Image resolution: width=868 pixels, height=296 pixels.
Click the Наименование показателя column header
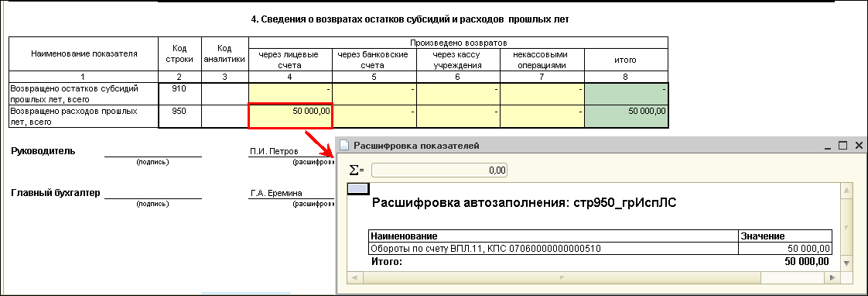click(x=84, y=53)
